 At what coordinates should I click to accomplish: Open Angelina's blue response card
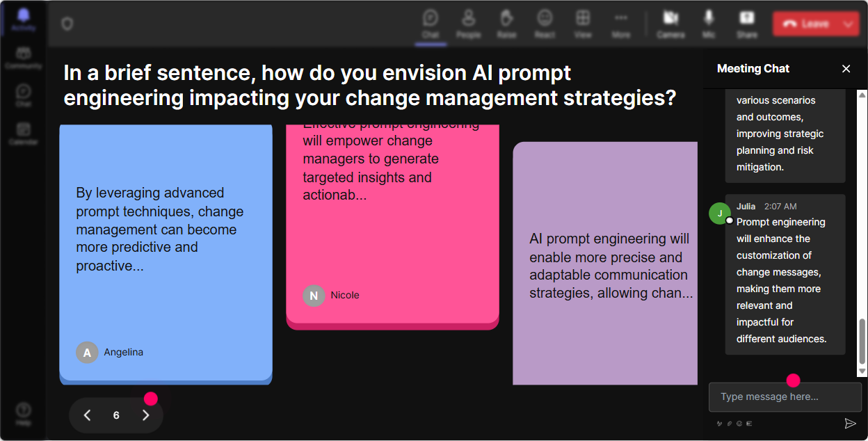coord(166,255)
